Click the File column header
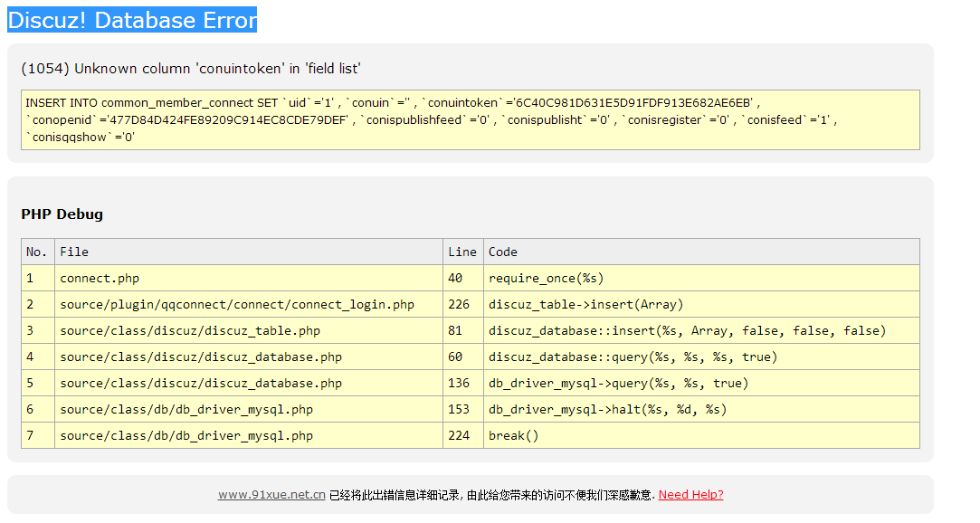Screen dimensions: 980x523 [74, 252]
